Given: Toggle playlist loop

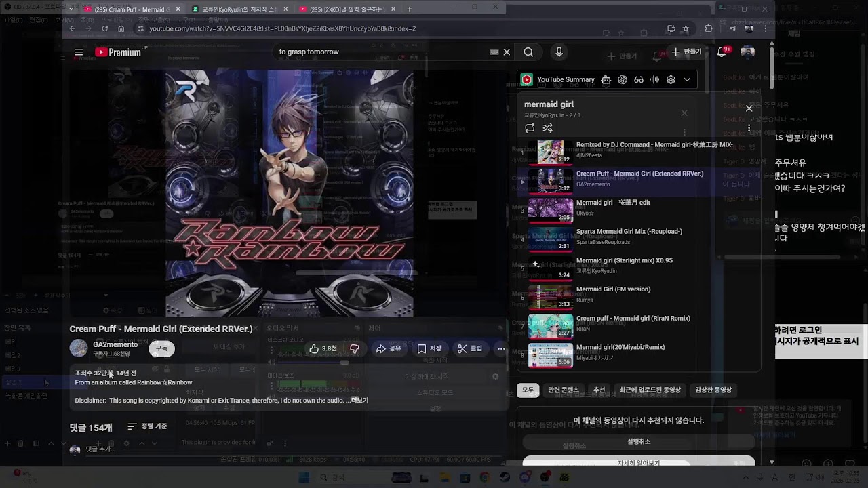Looking at the screenshot, I should [530, 127].
